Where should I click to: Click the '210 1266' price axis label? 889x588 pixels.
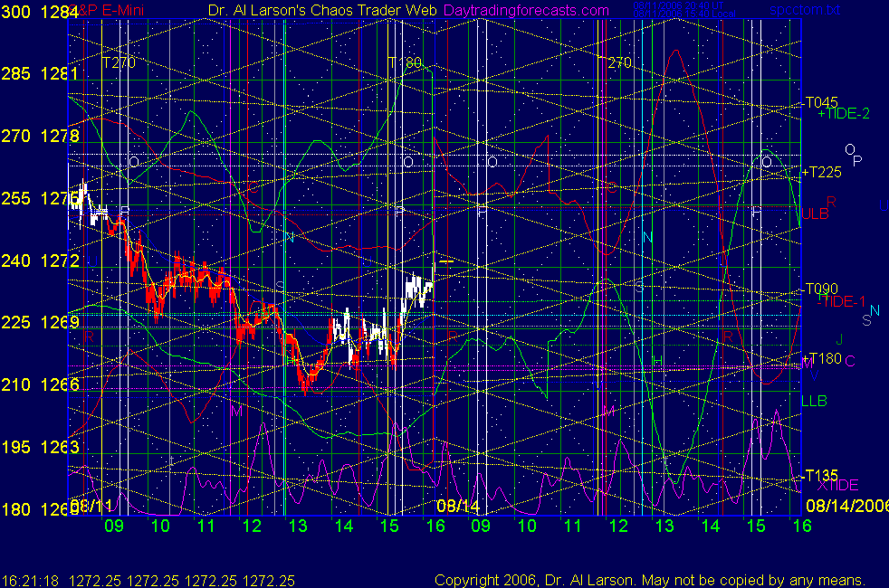tap(40, 384)
